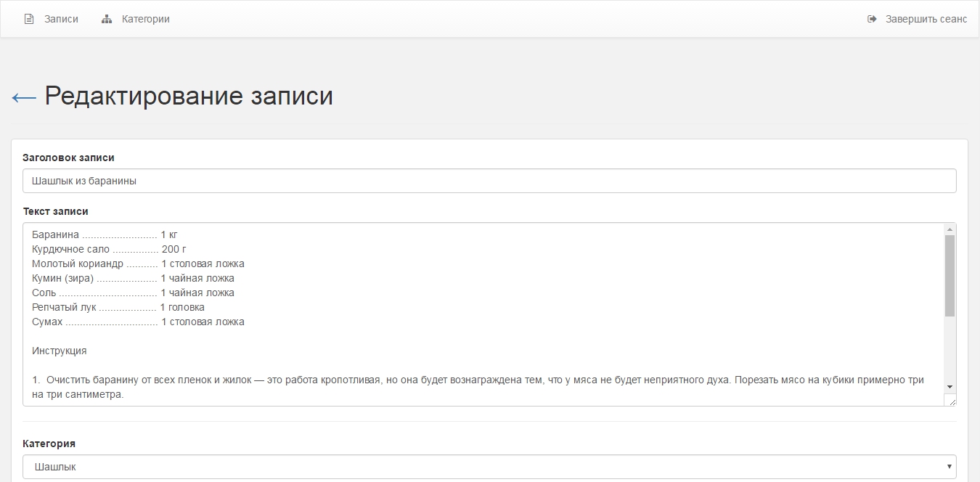Focus the Заголовок записи title input field
The height and width of the screenshot is (482, 980).
489,181
